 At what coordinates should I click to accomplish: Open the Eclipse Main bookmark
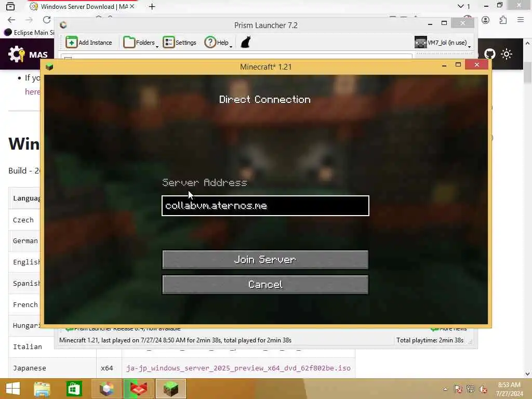[x=29, y=33]
